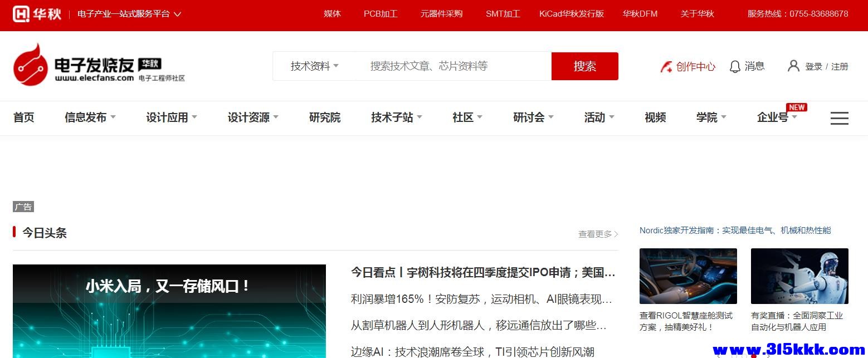The image size is (868, 358).
Task: Click the NEW badge above 企业号
Action: [797, 107]
